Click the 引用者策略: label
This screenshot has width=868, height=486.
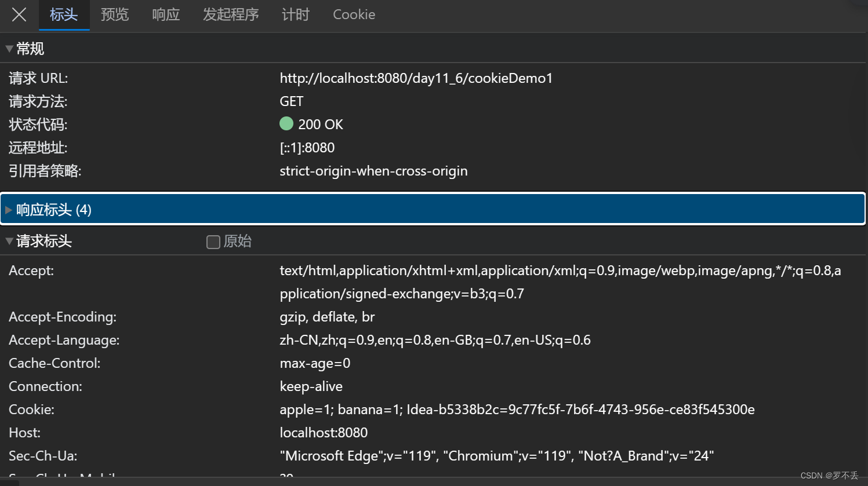45,171
